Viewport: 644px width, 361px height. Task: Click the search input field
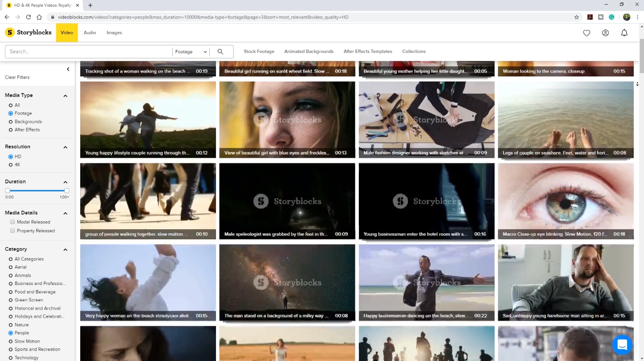[x=89, y=52]
